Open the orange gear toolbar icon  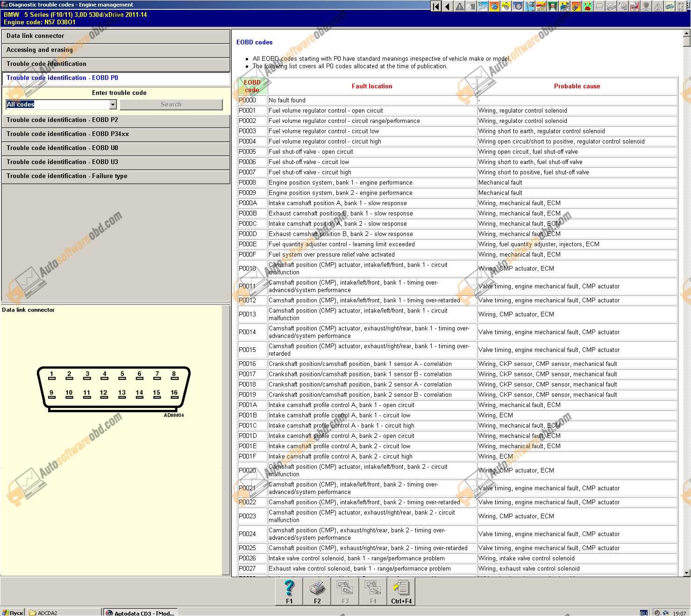point(494,7)
